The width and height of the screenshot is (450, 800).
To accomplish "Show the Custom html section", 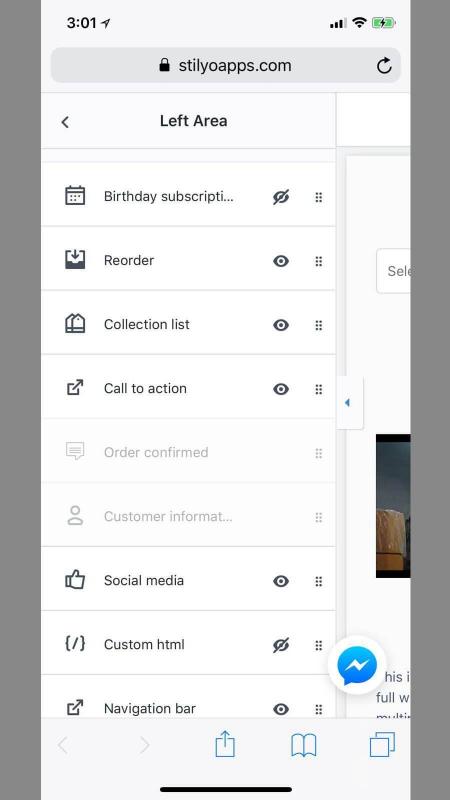I will click(281, 645).
